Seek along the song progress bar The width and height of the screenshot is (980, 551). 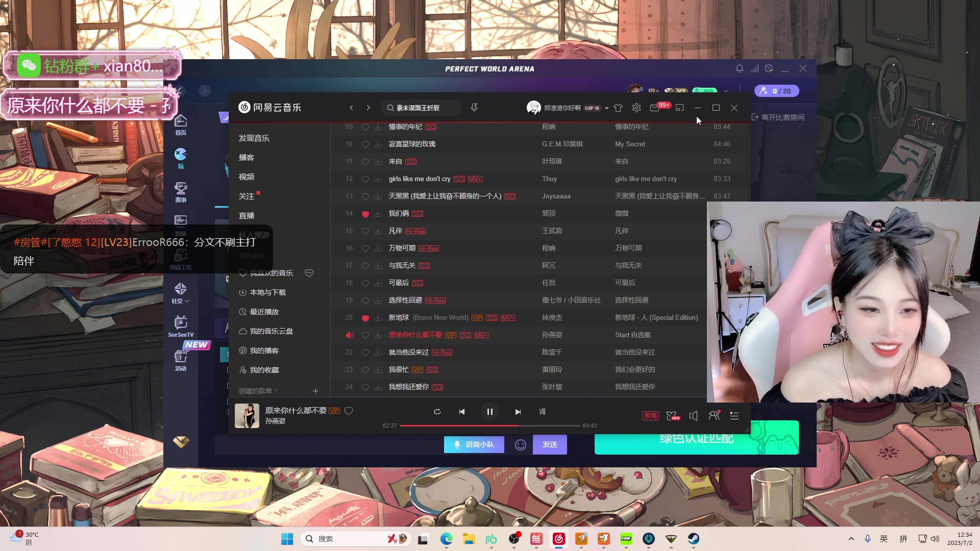click(x=489, y=425)
